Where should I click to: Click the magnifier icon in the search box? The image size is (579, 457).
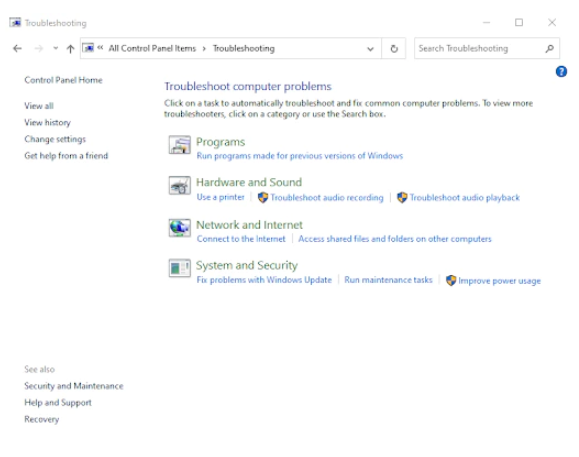tap(549, 48)
